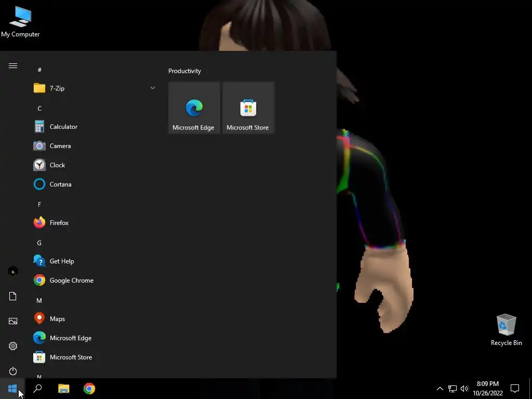Open network status tray icon
Image resolution: width=532 pixels, height=399 pixels.
[x=453, y=389]
